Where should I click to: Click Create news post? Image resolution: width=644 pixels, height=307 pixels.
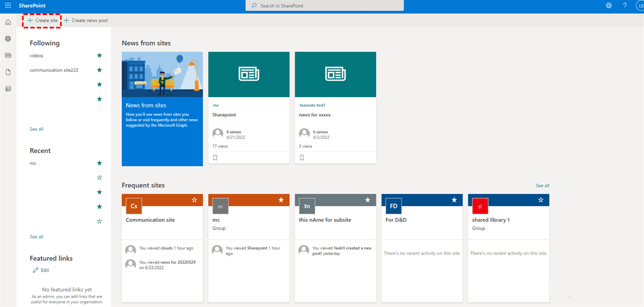[x=86, y=20]
